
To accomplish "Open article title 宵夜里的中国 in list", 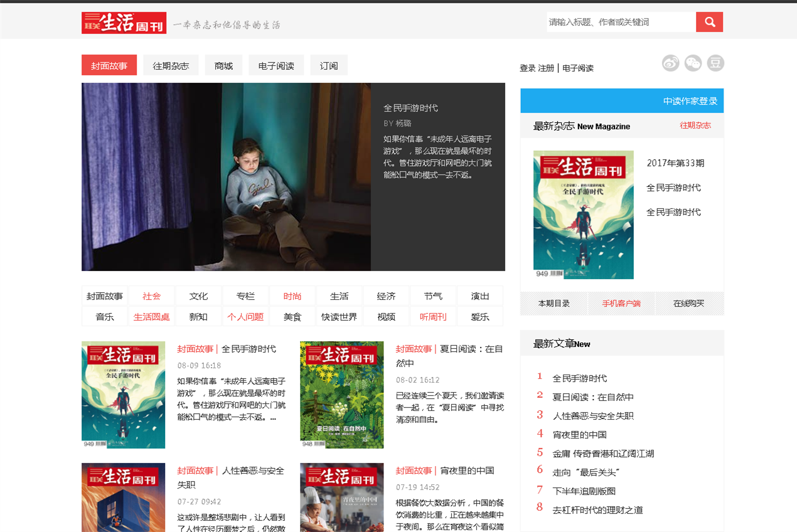I will click(x=467, y=471).
